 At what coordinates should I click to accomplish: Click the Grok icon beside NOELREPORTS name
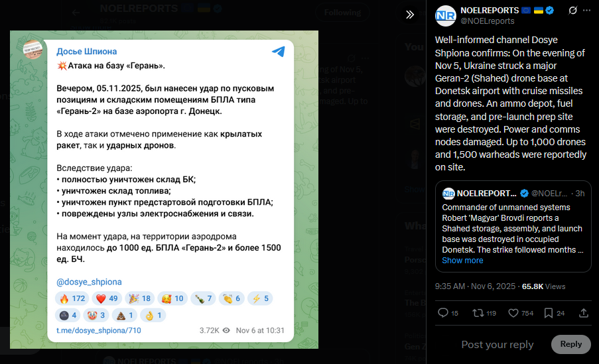(x=572, y=11)
